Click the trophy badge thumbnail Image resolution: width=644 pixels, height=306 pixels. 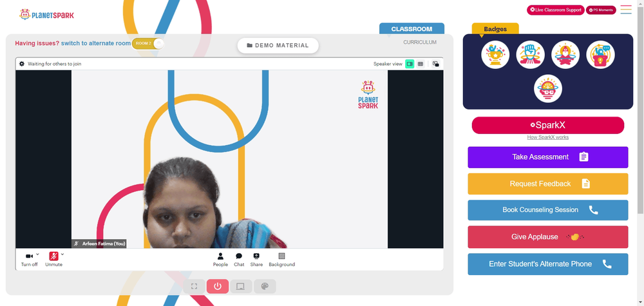coord(495,55)
